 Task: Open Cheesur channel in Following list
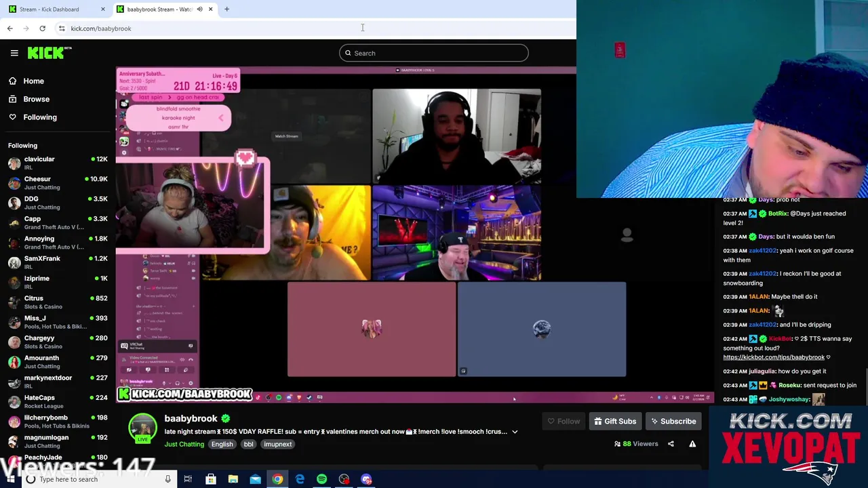coord(58,183)
